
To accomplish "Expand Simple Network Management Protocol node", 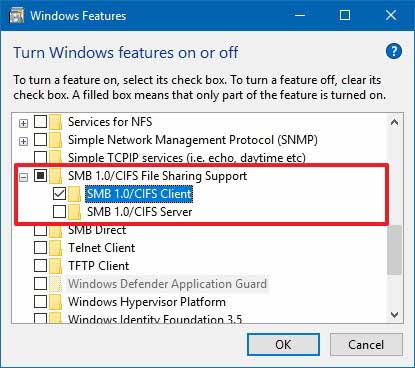I will coord(23,141).
